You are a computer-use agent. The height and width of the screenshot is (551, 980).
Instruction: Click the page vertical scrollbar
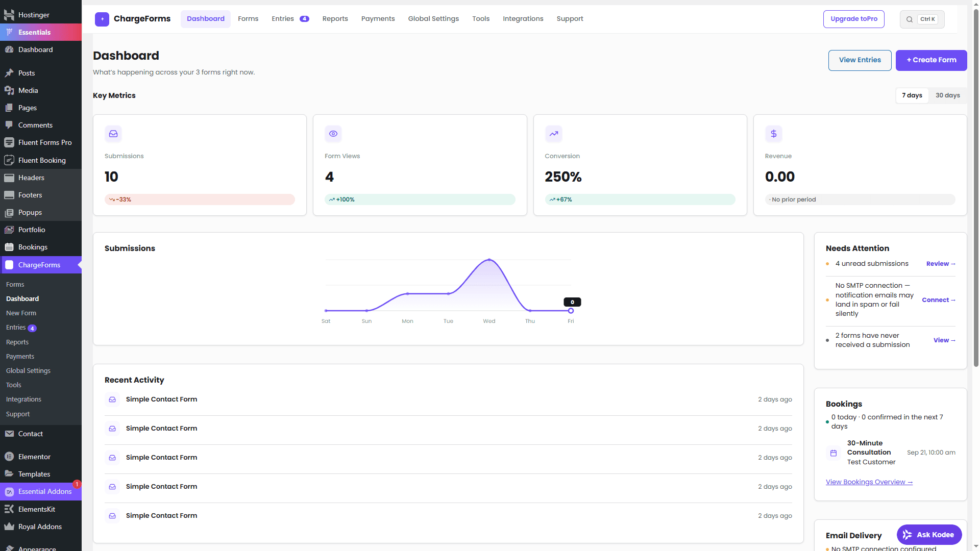976,189
